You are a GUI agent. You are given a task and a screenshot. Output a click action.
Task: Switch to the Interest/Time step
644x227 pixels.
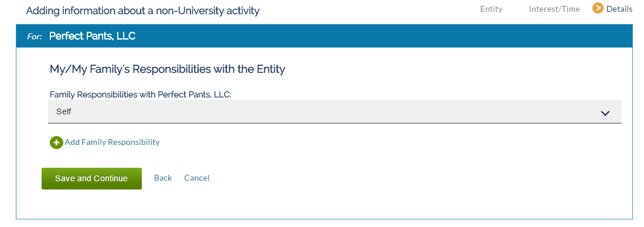[x=554, y=9]
